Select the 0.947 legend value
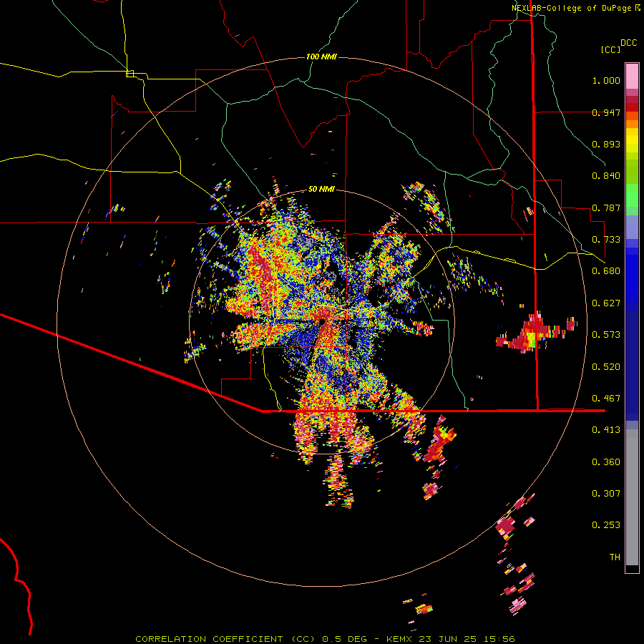This screenshot has width=644, height=644. (606, 112)
